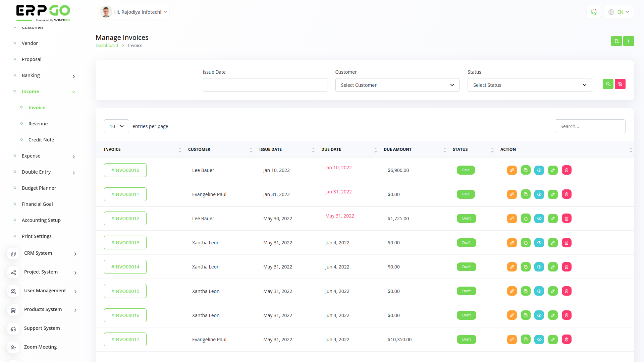Create new invoice with plus icon
The width and height of the screenshot is (644, 362).
coord(629,41)
